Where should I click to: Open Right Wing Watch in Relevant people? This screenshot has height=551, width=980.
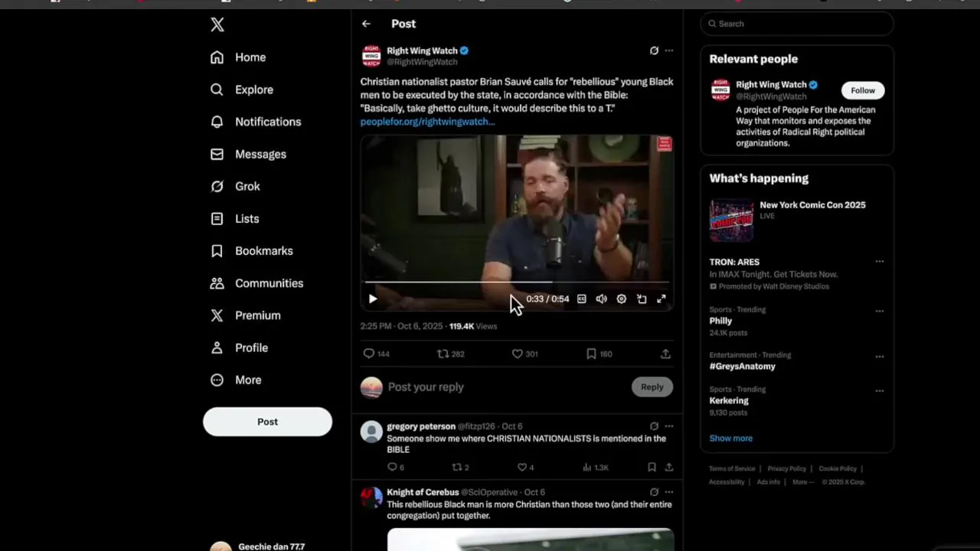tap(771, 85)
